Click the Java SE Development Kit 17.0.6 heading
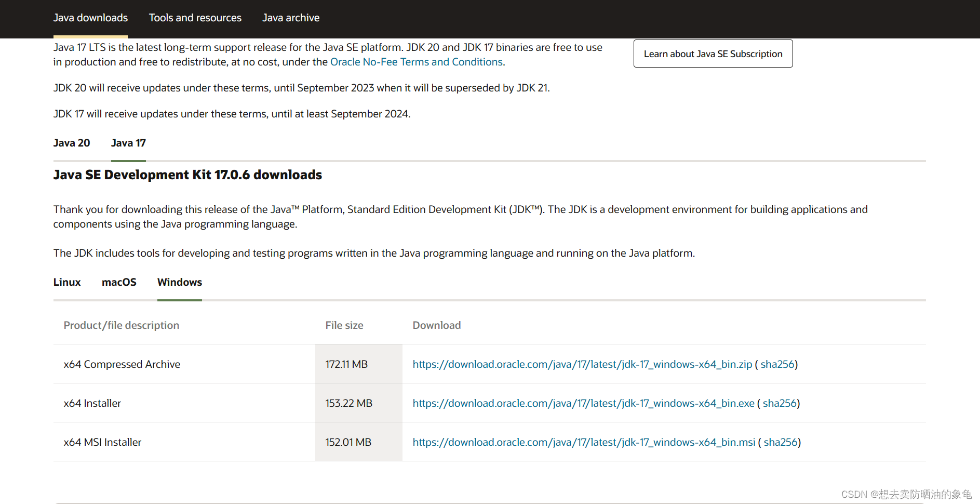This screenshot has height=504, width=980. coord(187,175)
